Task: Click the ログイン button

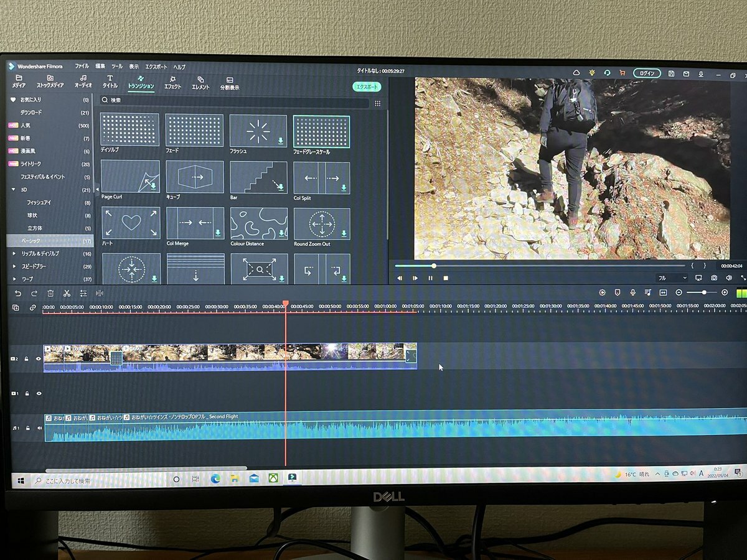Action: (647, 73)
